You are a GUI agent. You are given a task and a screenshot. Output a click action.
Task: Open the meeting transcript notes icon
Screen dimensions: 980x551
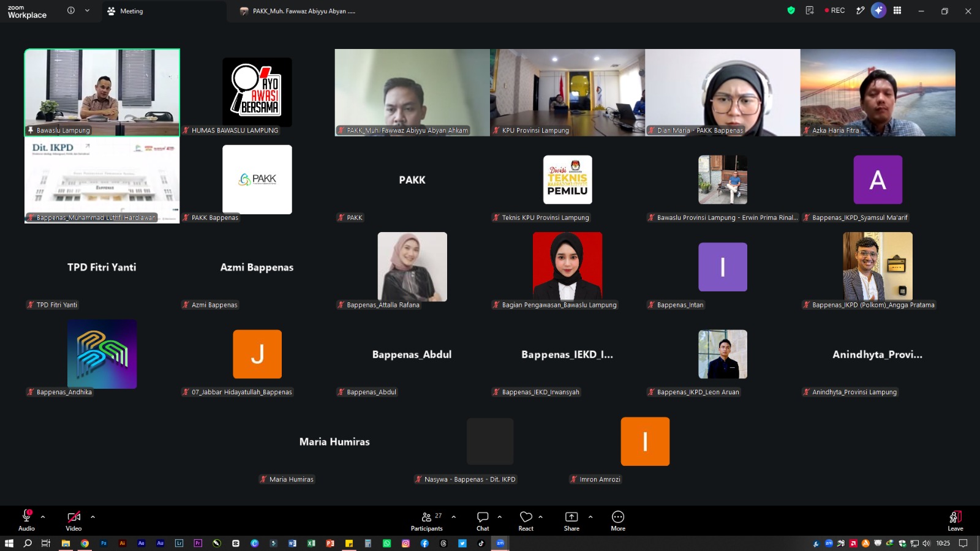(x=810, y=10)
